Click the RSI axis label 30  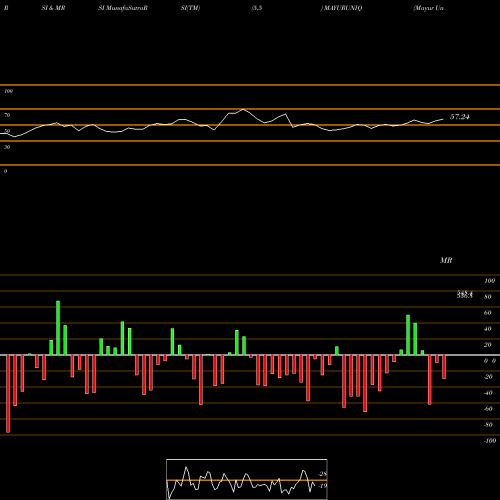tap(7, 147)
